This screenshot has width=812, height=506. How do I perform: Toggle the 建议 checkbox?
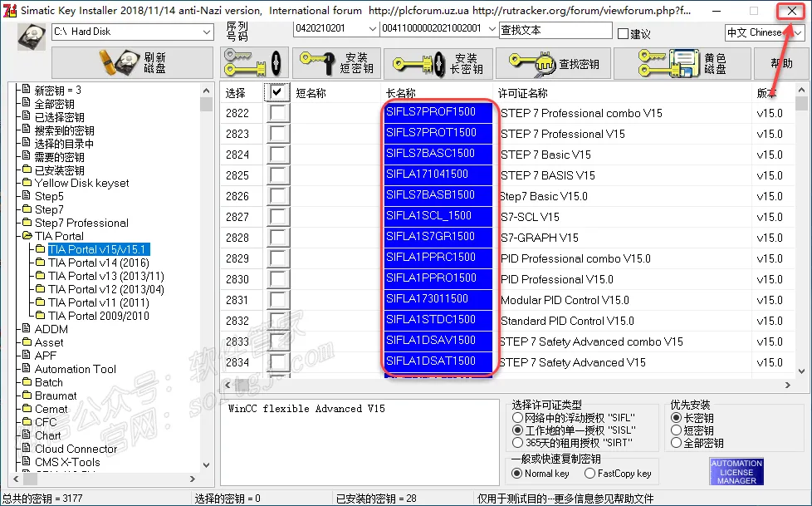coord(623,34)
